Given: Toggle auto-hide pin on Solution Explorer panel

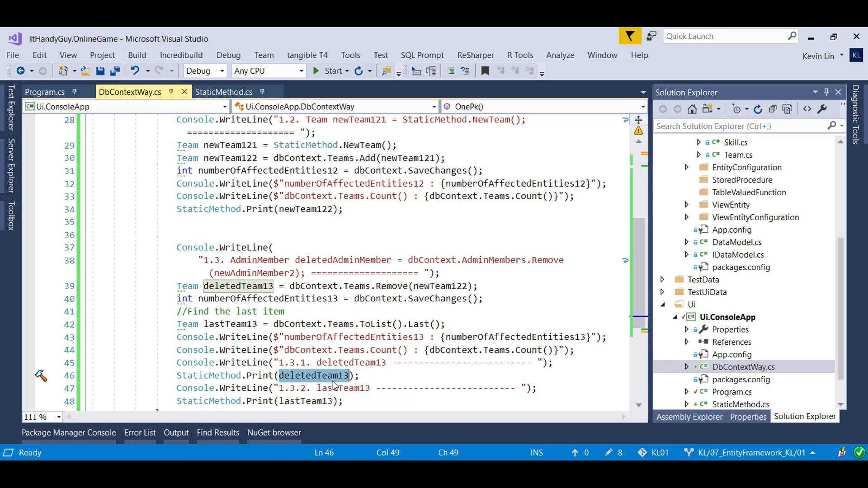Looking at the screenshot, I should click(x=826, y=92).
